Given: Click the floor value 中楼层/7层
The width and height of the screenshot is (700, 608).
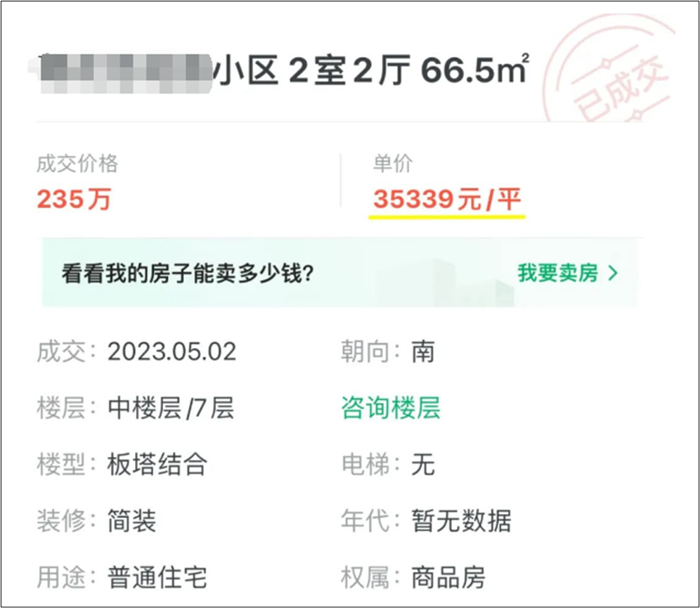Looking at the screenshot, I should (x=171, y=408).
